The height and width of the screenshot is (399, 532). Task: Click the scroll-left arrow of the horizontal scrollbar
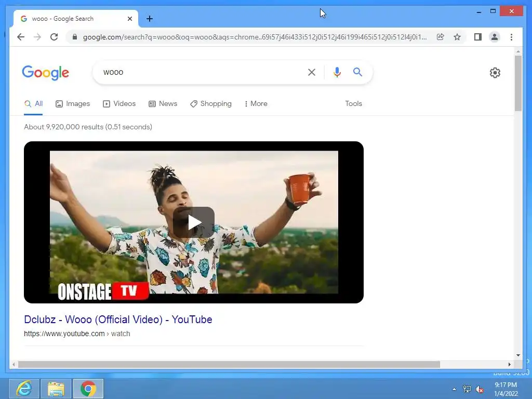coord(14,364)
